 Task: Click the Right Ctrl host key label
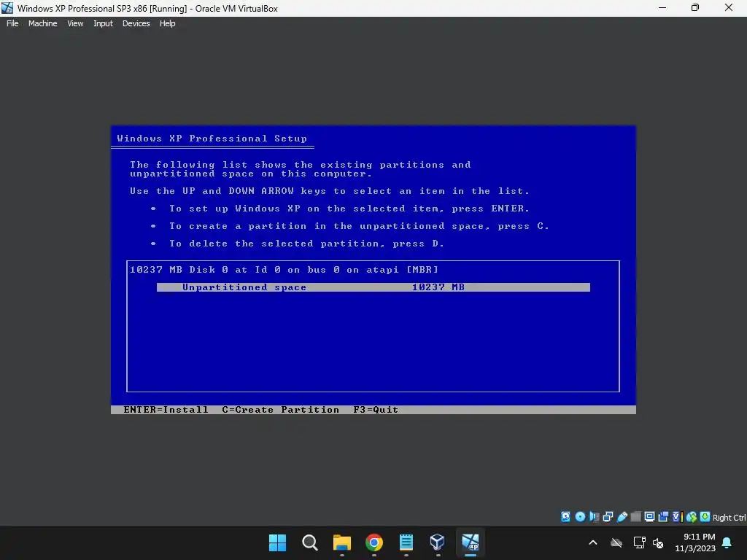click(729, 518)
